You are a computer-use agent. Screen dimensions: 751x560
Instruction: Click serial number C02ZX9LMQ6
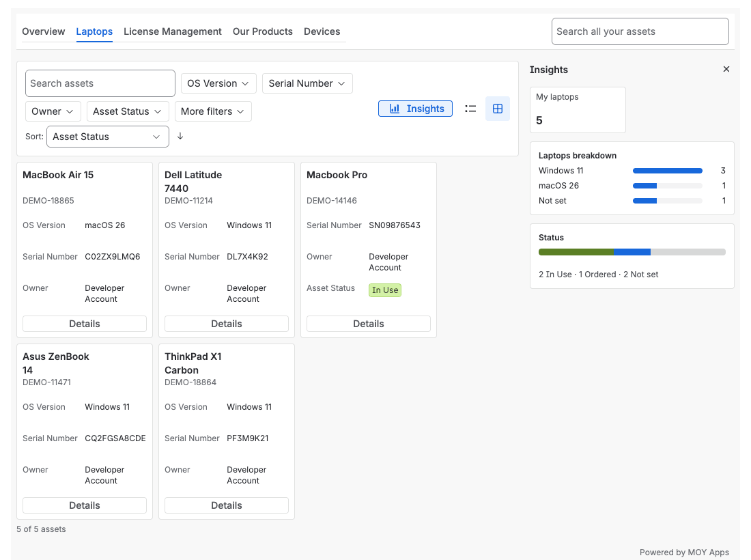[113, 257]
